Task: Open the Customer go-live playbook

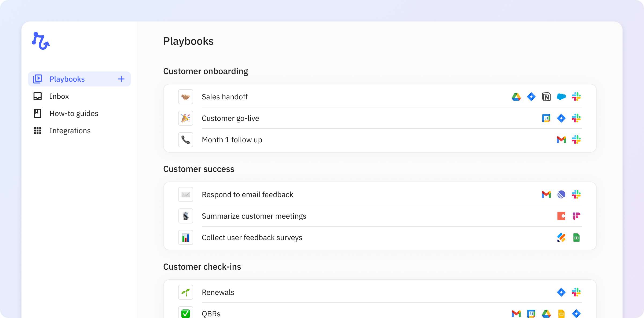Action: (x=230, y=118)
